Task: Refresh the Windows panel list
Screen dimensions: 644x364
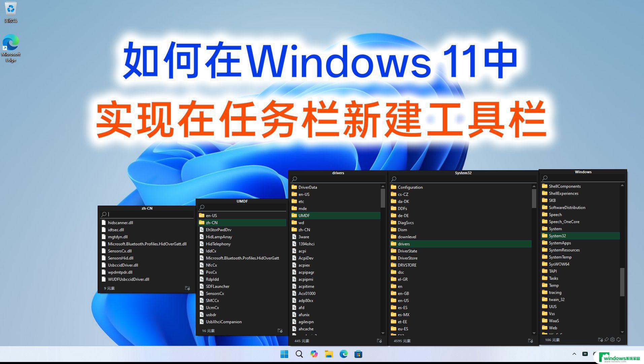Action: click(x=618, y=340)
